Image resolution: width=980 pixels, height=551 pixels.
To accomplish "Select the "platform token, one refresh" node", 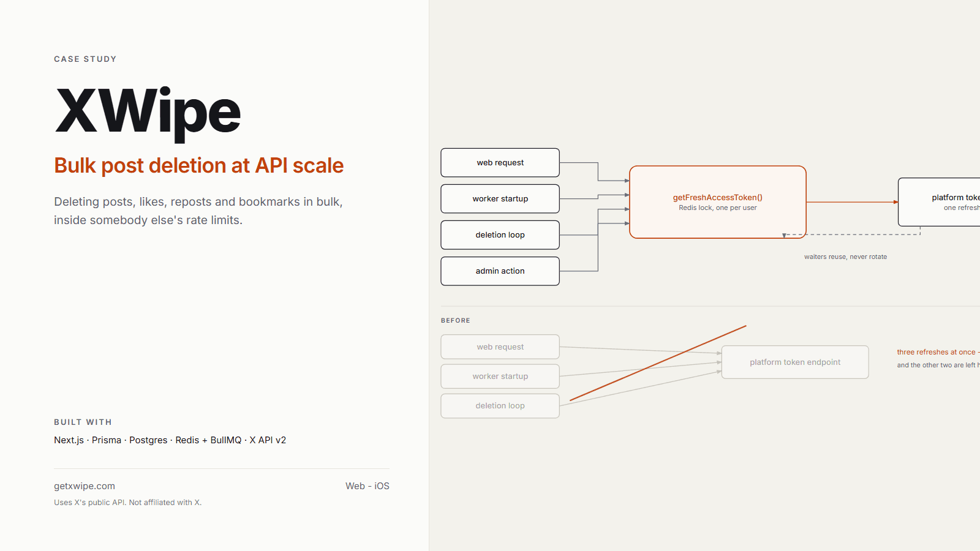I will pos(939,202).
